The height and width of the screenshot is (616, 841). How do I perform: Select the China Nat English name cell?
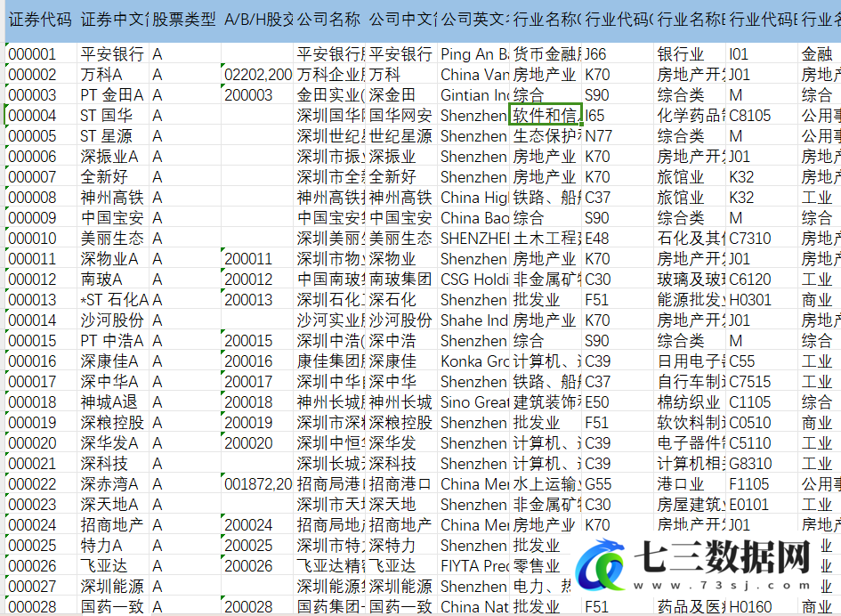tap(473, 607)
